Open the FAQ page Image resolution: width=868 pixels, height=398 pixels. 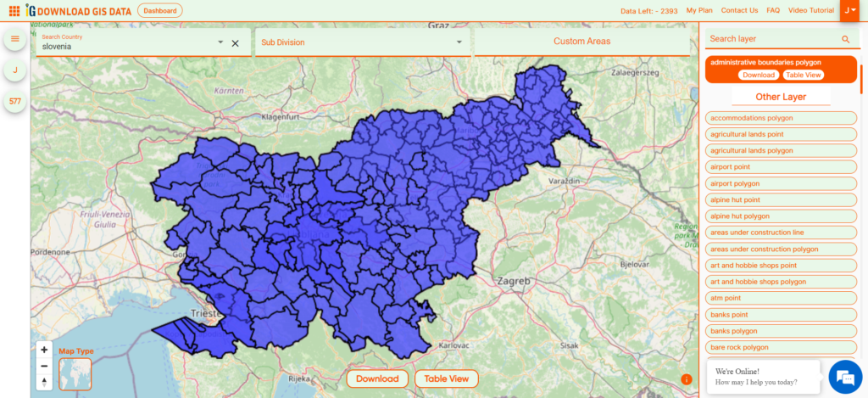pos(773,10)
